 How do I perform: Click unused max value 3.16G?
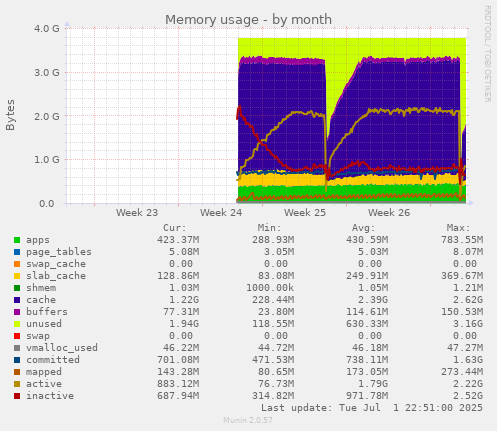(468, 324)
